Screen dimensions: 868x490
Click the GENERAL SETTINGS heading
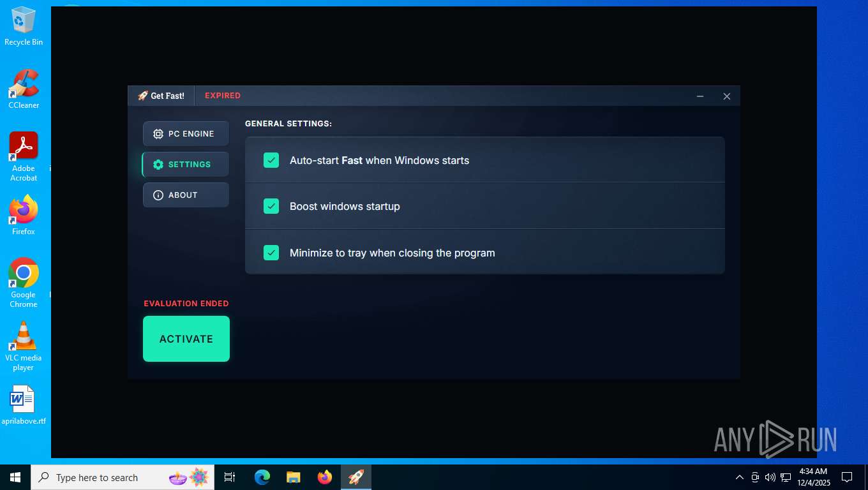(288, 124)
